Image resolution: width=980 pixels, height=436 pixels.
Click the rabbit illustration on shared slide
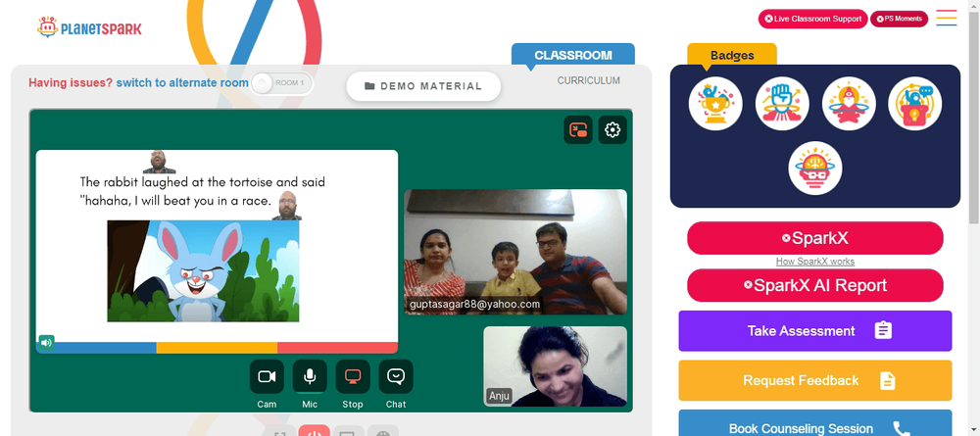(x=203, y=271)
